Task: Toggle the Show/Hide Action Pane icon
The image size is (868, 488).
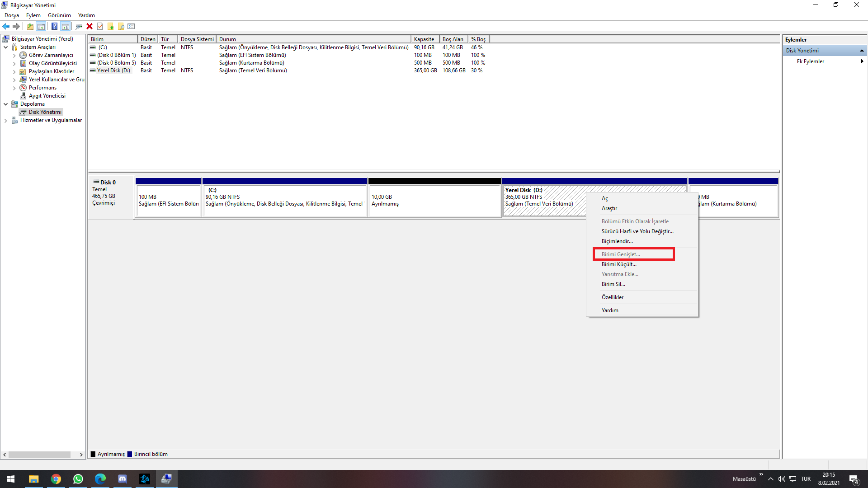Action: [66, 26]
